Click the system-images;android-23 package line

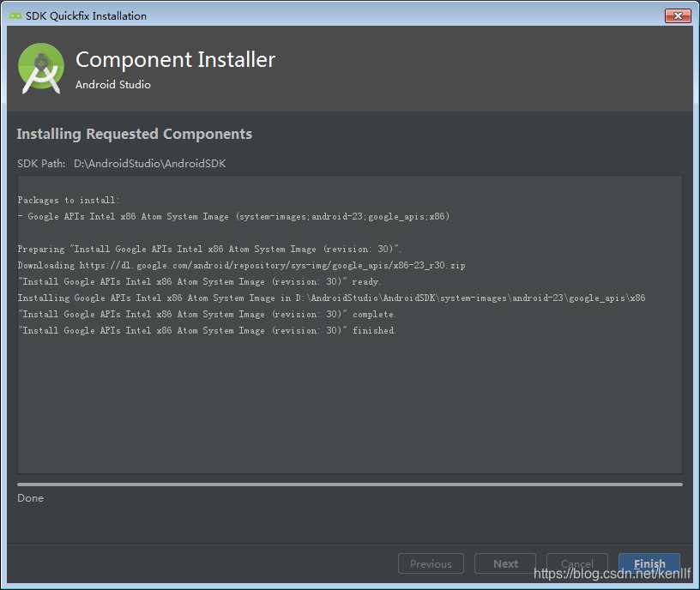(233, 216)
